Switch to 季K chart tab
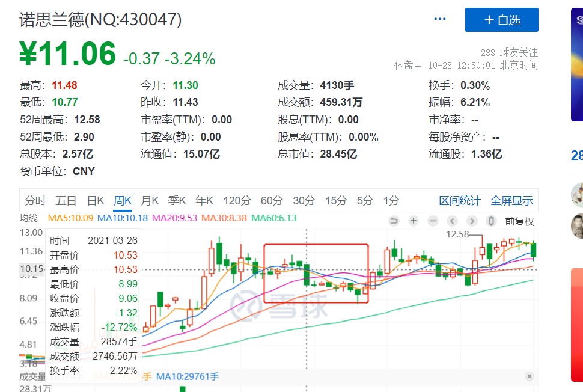 (177, 201)
